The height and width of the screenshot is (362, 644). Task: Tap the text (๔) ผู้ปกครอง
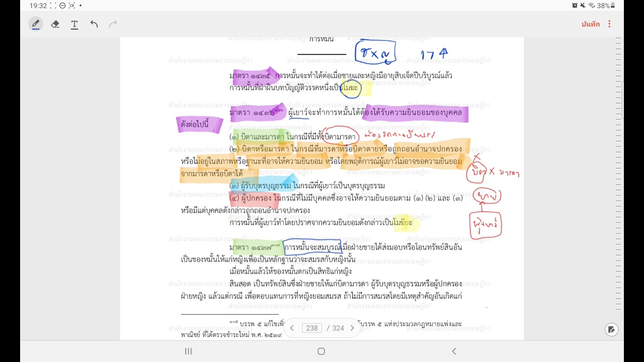click(251, 198)
